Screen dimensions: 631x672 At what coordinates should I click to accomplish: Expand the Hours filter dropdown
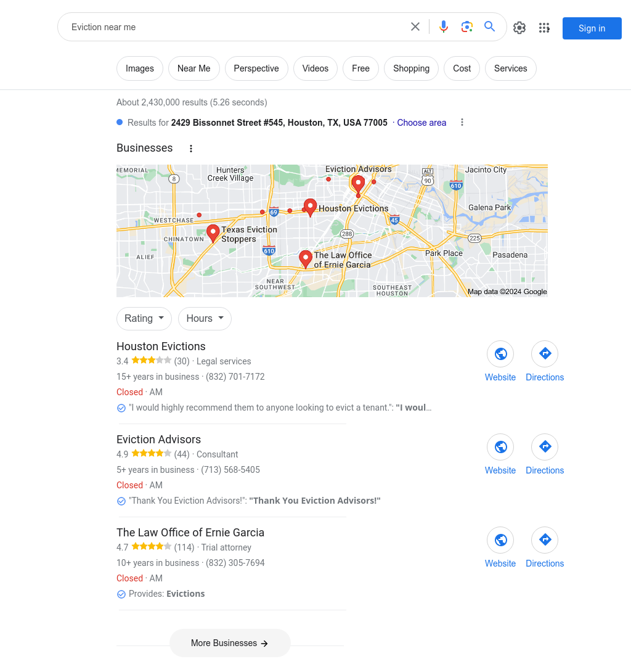tap(205, 318)
